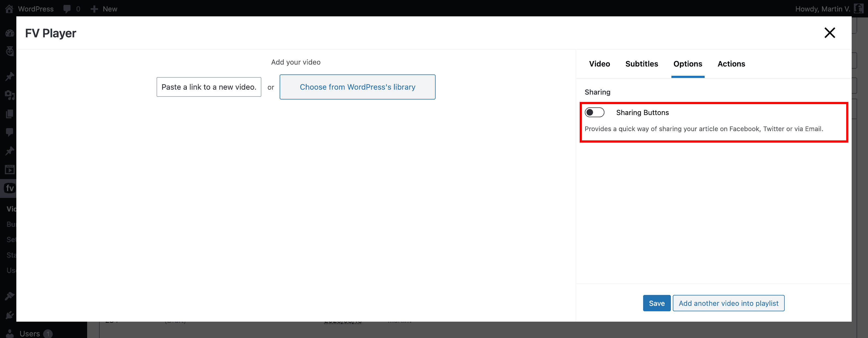868x338 pixels.
Task: Click the Paste a link to a new video field
Action: [x=209, y=87]
